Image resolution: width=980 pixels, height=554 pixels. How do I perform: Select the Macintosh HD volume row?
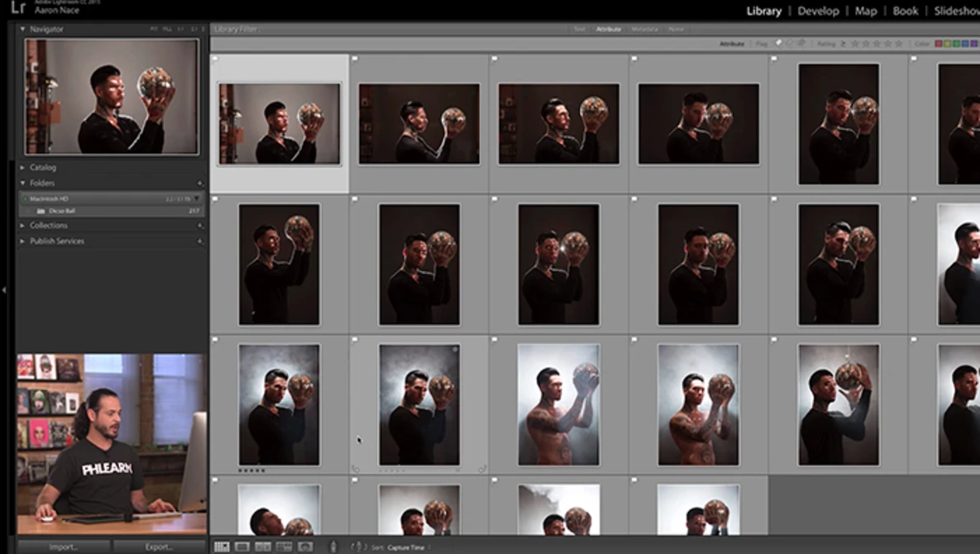pos(112,198)
